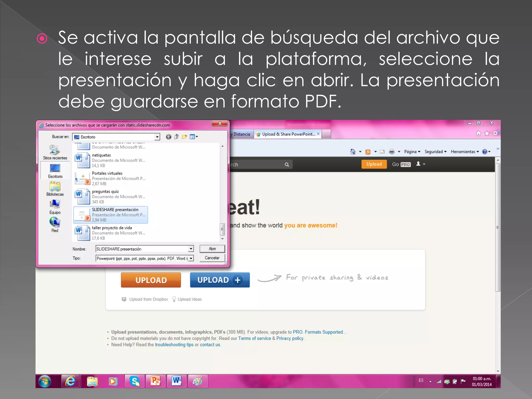The height and width of the screenshot is (399, 532).
Task: Open the Seguridad menu
Action: pyautogui.click(x=436, y=152)
